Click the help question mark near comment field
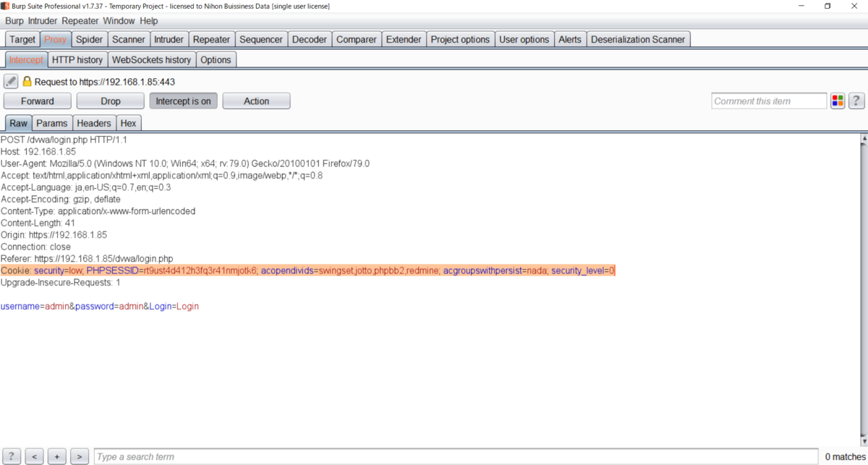This screenshot has height=465, width=868. [x=856, y=101]
